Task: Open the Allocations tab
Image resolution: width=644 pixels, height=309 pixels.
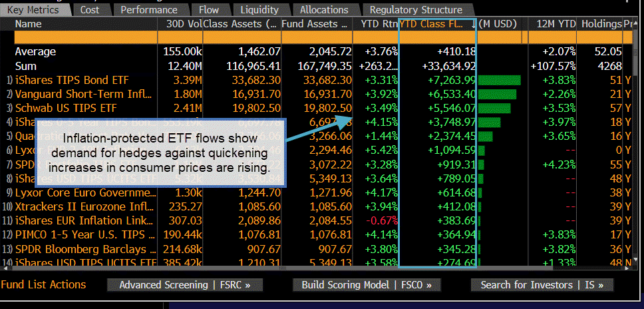Action: coord(323,10)
